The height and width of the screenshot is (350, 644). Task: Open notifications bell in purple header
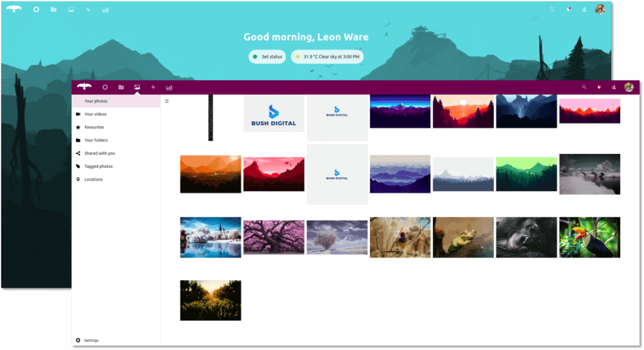coord(599,87)
